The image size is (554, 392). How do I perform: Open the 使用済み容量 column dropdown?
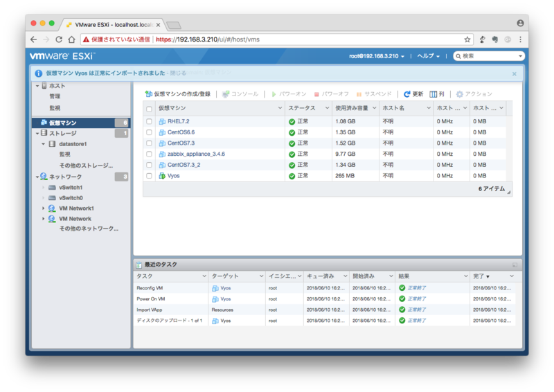coord(374,108)
